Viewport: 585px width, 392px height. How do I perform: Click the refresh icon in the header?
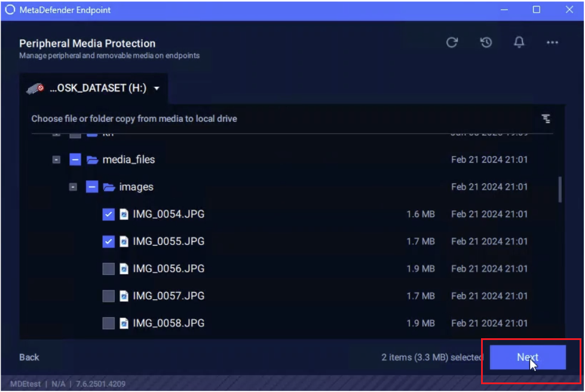tap(452, 42)
